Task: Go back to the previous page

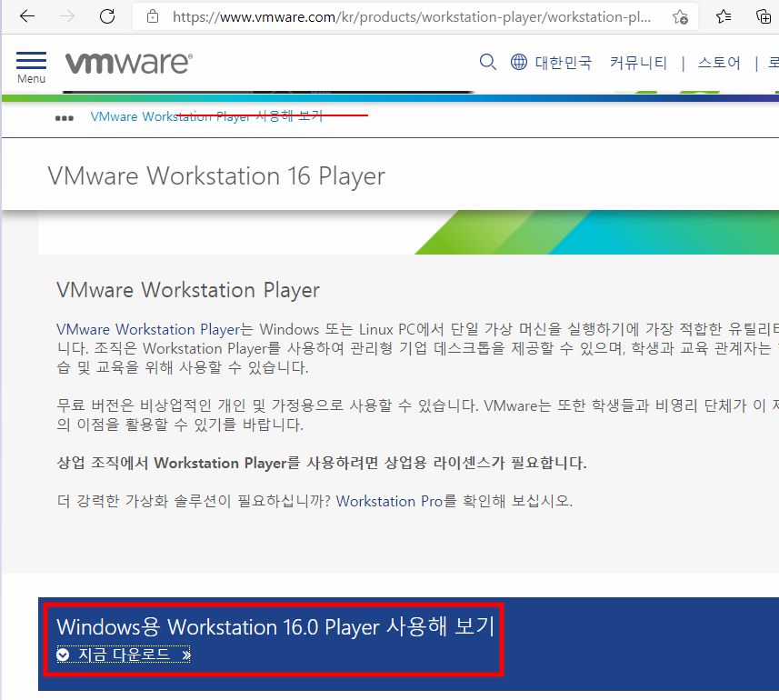Action: [x=27, y=16]
